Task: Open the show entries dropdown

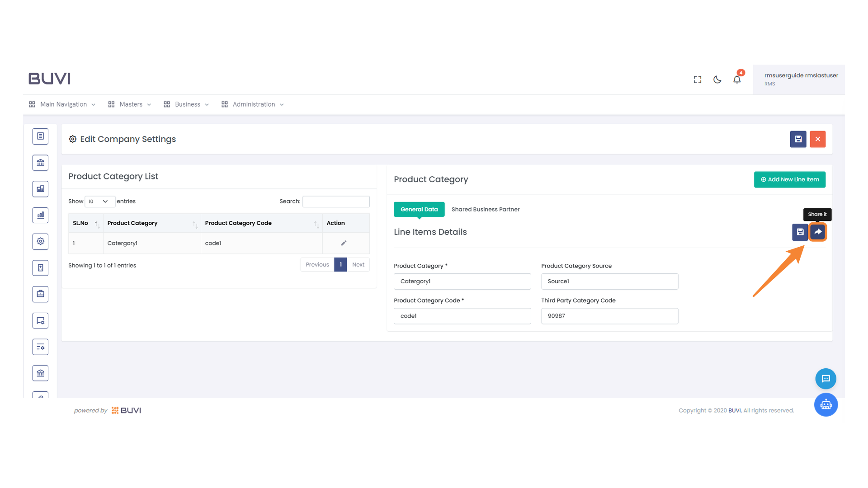Action: [x=99, y=202]
